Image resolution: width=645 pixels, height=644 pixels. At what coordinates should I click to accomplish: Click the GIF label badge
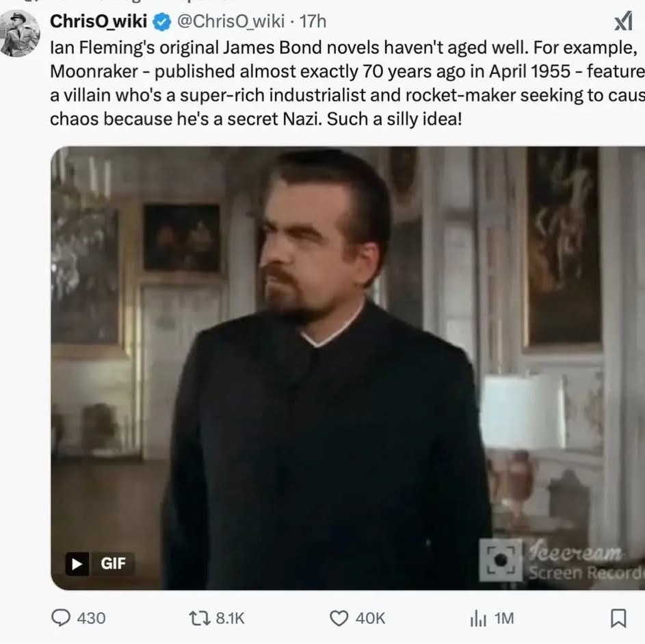[x=101, y=563]
